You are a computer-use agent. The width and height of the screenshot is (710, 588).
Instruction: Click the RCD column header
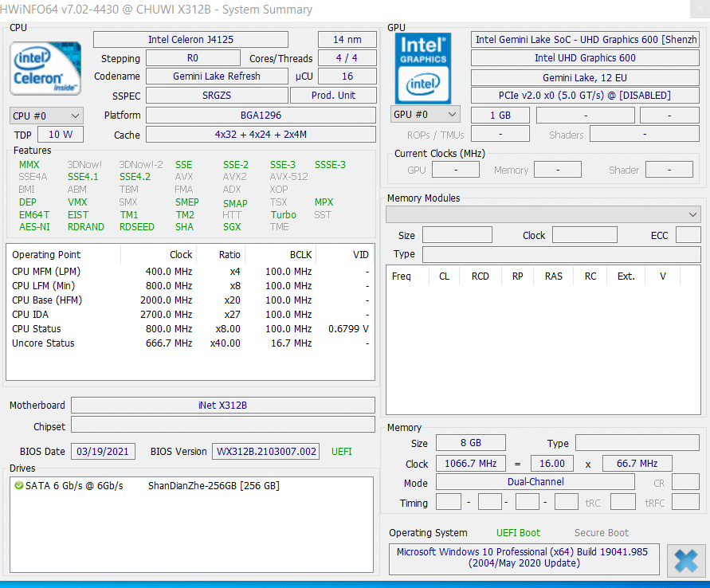pyautogui.click(x=481, y=276)
